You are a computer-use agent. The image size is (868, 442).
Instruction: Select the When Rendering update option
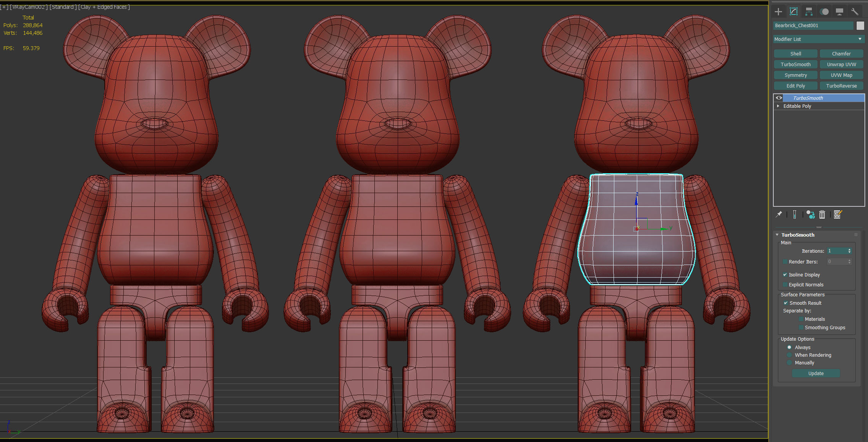pos(789,355)
